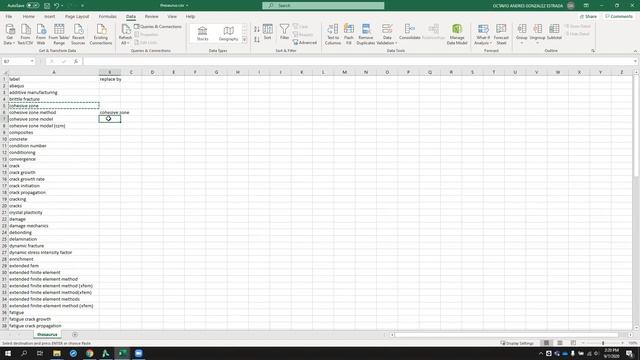
Task: Switch to Normal view
Action: click(x=546, y=343)
